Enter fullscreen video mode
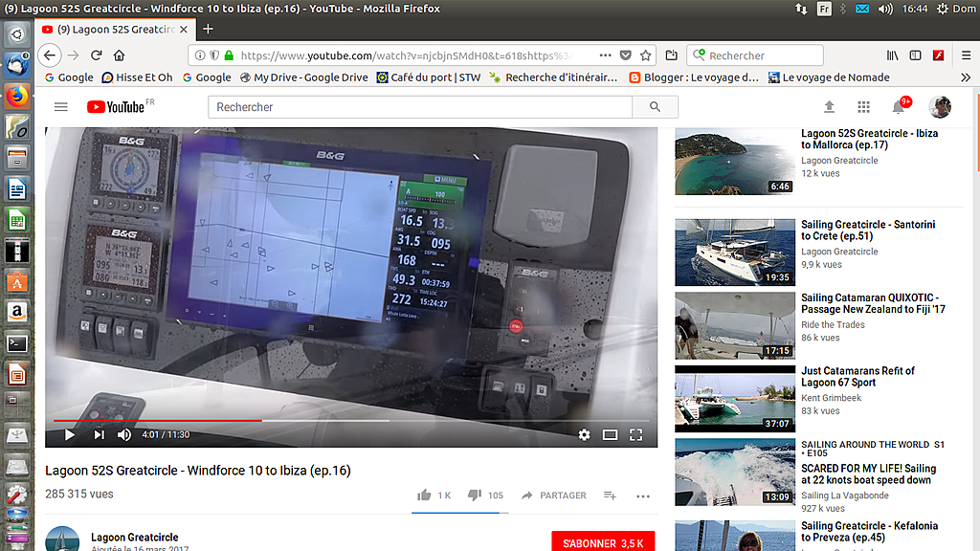The image size is (980, 551). pyautogui.click(x=635, y=435)
